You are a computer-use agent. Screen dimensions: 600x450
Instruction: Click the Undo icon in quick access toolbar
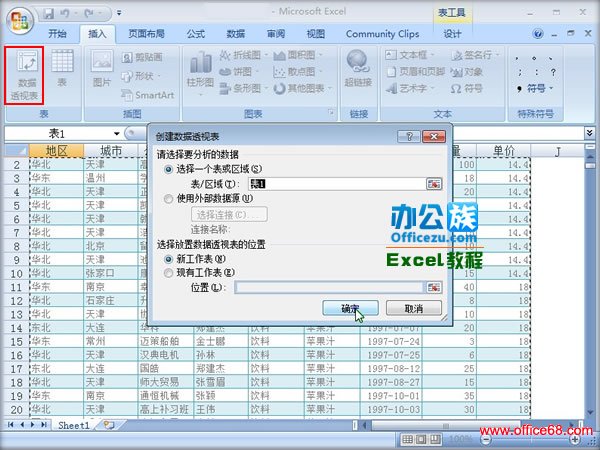coord(65,14)
